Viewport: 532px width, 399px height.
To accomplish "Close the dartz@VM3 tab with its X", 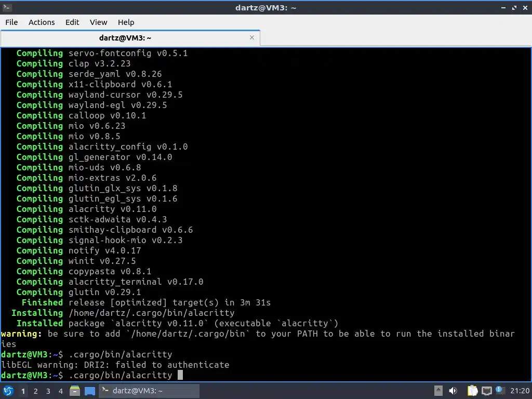I will [252, 37].
